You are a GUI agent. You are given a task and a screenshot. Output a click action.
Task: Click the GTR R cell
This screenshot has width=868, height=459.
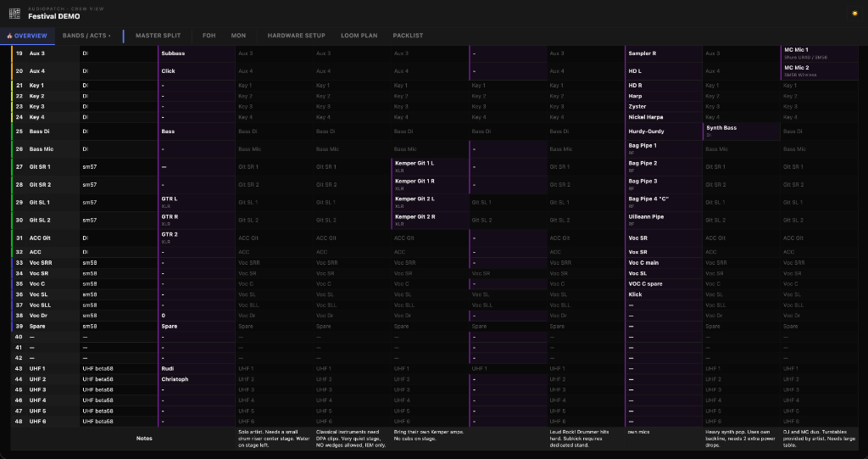tap(197, 220)
